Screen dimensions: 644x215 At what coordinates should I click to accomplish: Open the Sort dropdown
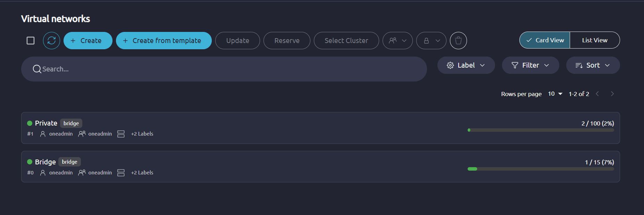coord(593,65)
